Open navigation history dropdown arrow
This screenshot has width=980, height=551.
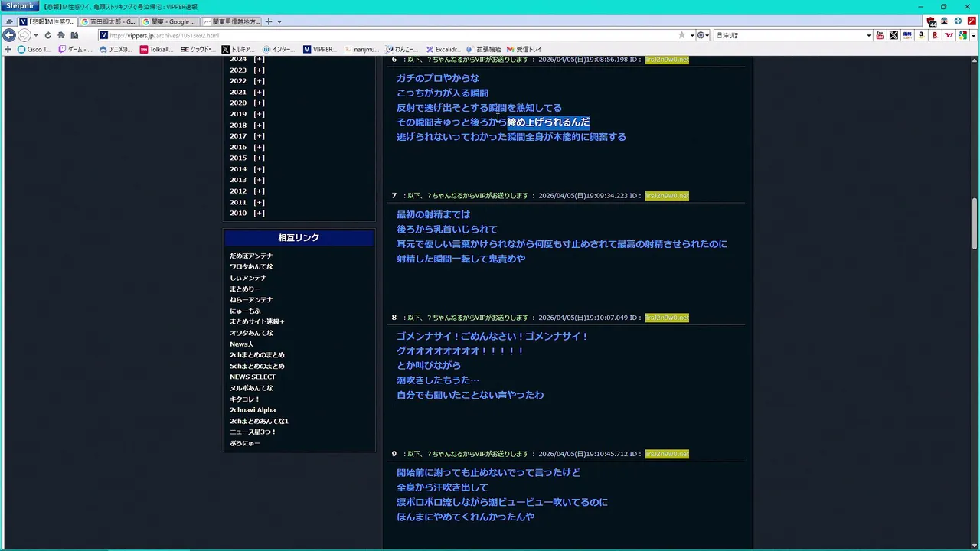(35, 35)
